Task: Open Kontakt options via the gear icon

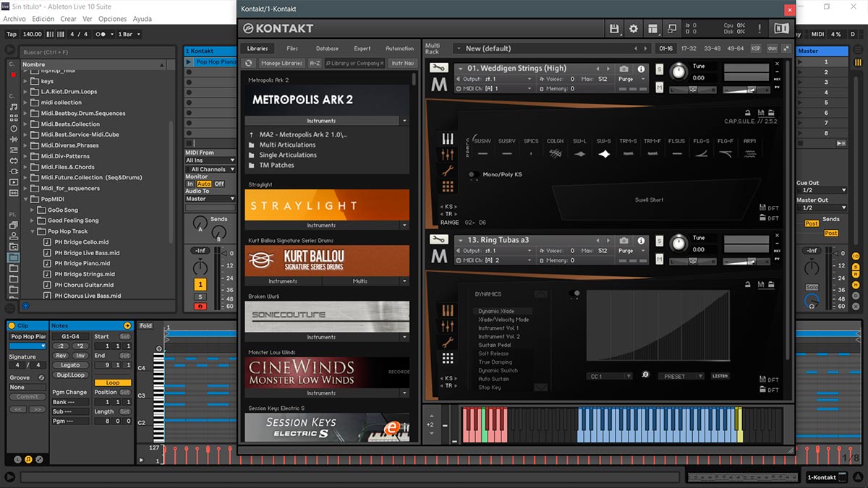Action: [x=634, y=28]
